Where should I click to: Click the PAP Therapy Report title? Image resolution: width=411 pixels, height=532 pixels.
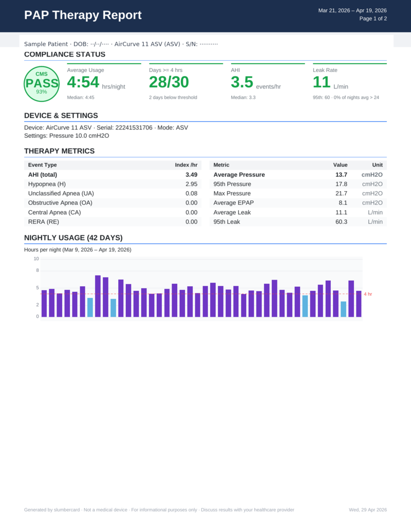[x=83, y=15]
